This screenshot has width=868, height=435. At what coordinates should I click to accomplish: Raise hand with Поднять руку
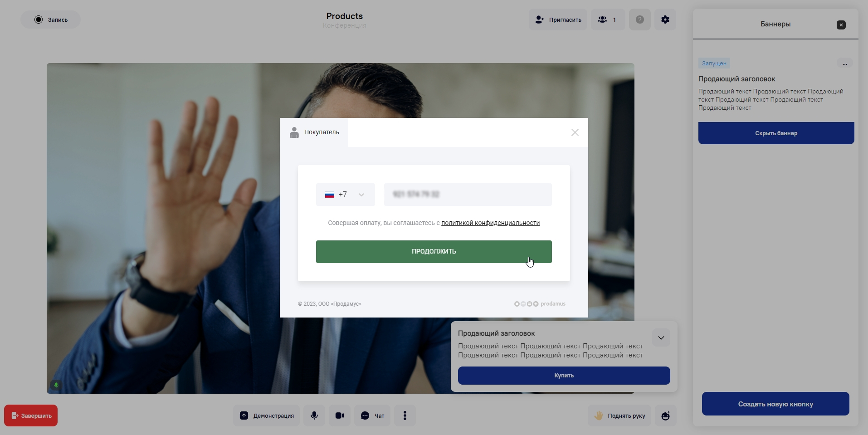[619, 415]
